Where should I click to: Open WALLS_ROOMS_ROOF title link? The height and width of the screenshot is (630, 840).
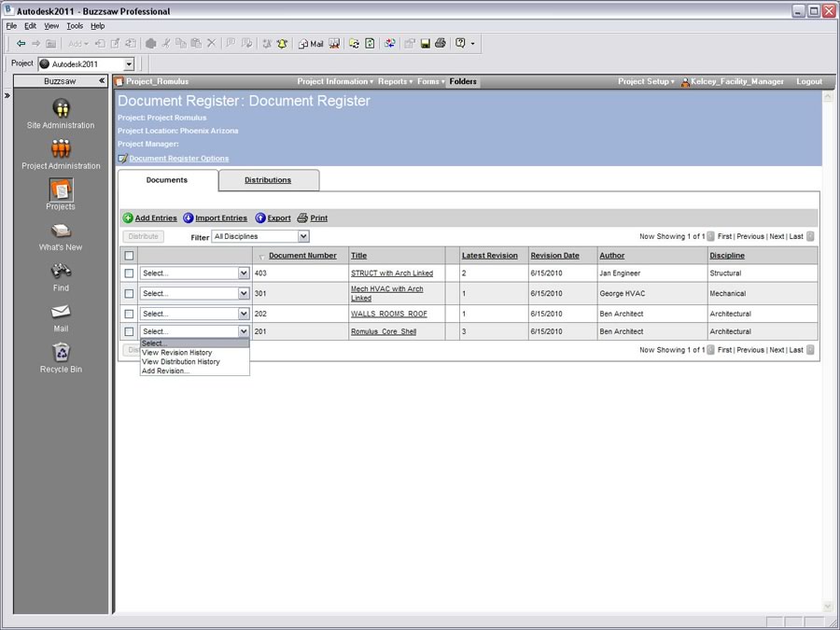[x=389, y=314]
